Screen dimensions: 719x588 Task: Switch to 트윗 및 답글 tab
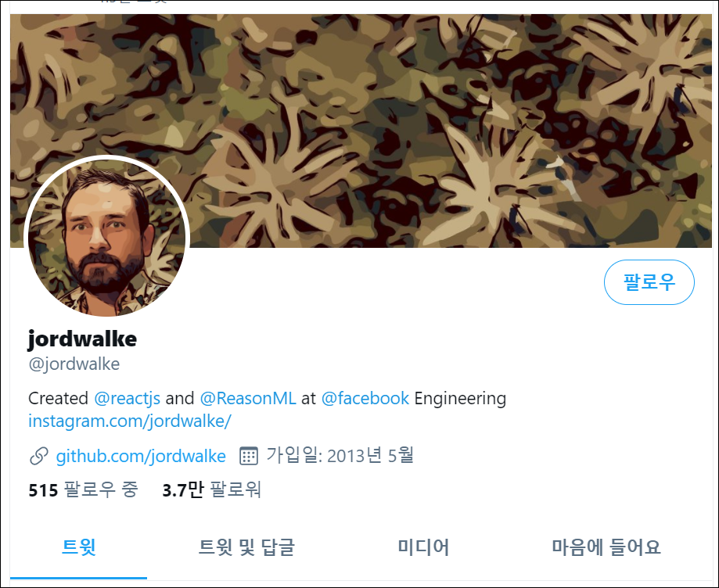pos(246,547)
